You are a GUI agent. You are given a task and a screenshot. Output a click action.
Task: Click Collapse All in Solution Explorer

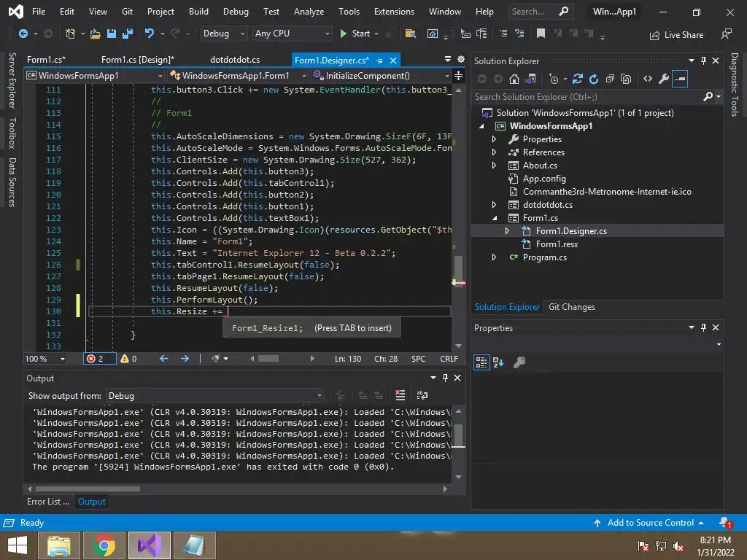610,79
